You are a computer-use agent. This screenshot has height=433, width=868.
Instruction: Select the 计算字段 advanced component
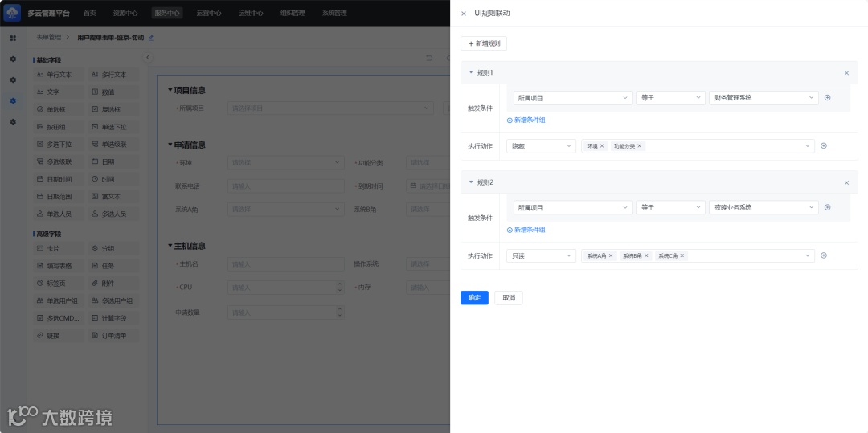[x=113, y=318]
